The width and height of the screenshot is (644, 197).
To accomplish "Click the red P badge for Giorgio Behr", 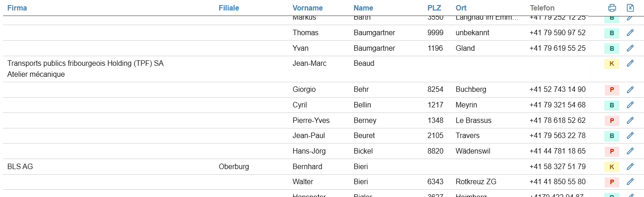I will (612, 90).
